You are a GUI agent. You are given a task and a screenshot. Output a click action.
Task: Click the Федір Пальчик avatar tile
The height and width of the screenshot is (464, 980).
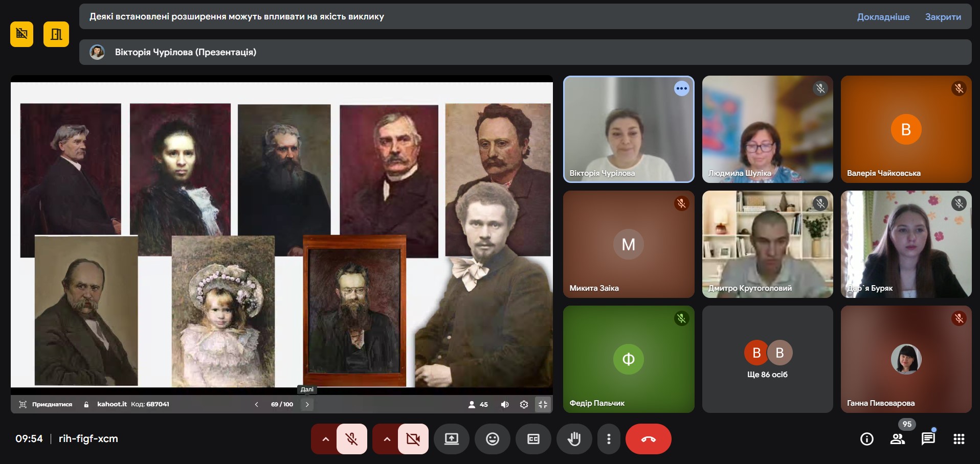[x=629, y=359]
